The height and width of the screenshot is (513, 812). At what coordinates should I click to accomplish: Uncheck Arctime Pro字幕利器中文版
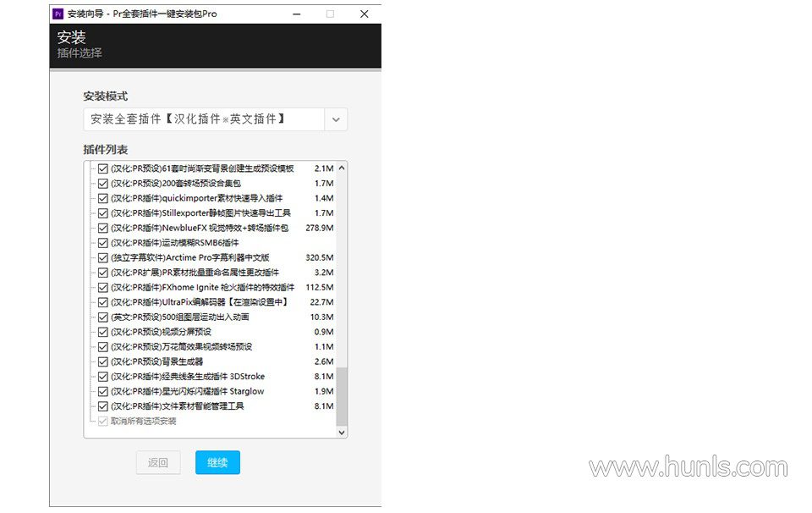(103, 258)
